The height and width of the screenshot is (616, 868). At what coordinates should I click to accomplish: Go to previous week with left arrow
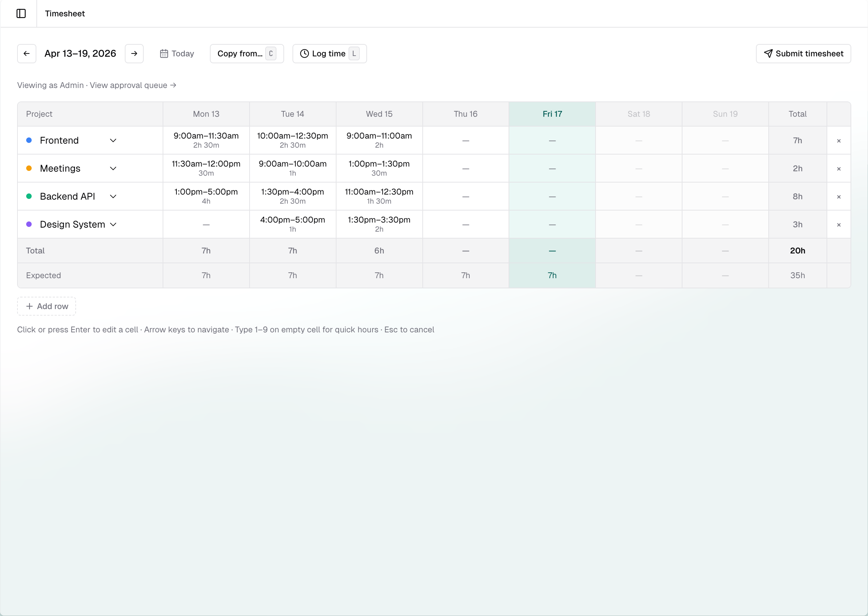tap(27, 53)
